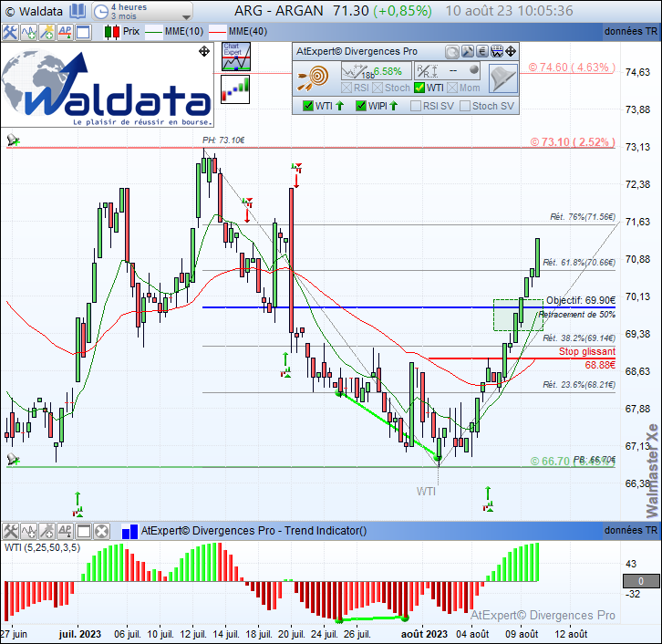Viewport: 662px width, 644px height.
Task: Click the Objectif: 69.90€ label
Action: 581,300
